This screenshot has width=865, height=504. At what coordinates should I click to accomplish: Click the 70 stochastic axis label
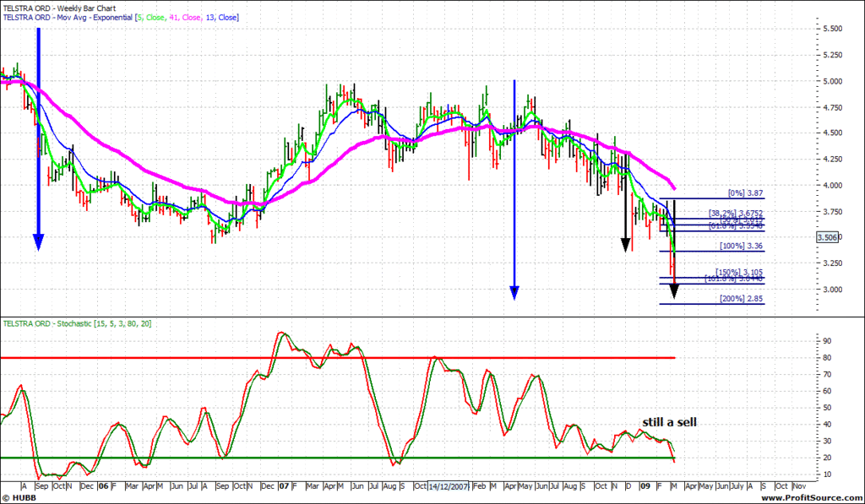828,375
